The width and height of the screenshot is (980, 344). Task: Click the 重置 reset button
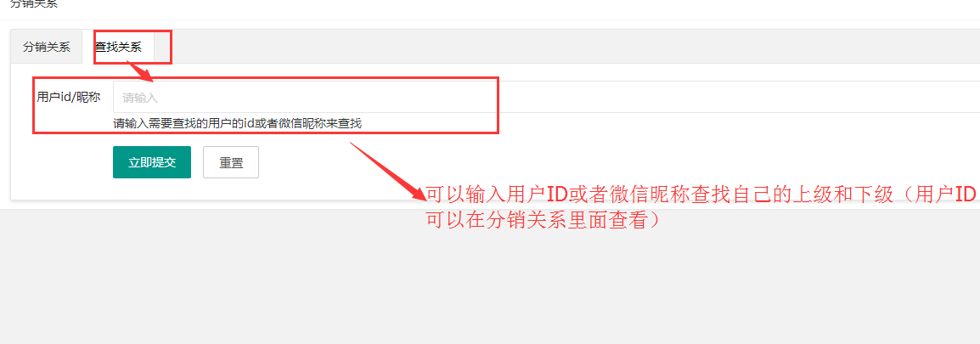pos(231,162)
